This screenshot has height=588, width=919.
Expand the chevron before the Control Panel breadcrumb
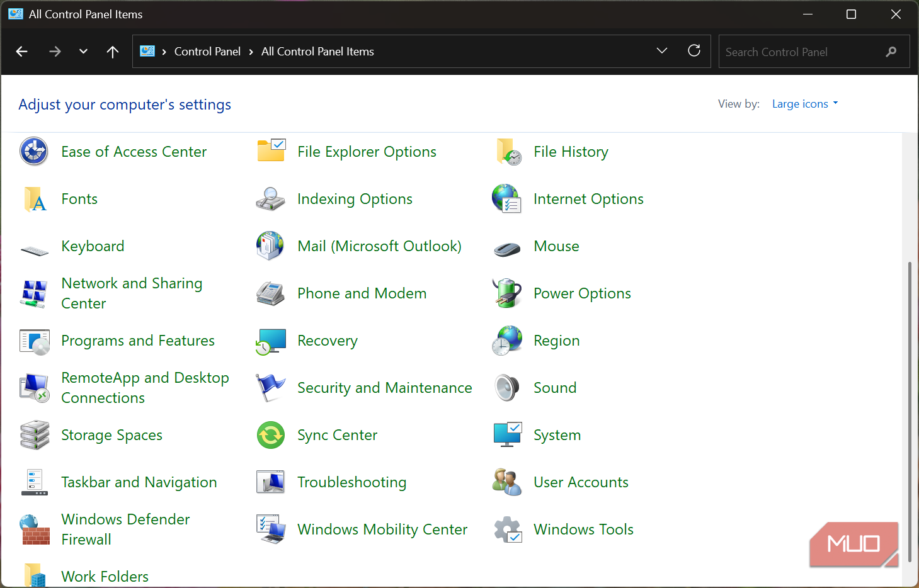tap(164, 52)
